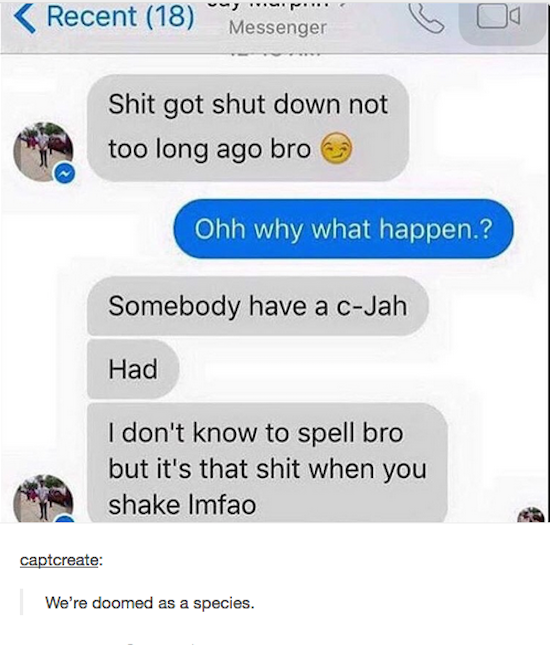Tap the Messenger badge on upper avatar
Image resolution: width=550 pixels, height=645 pixels.
pyautogui.click(x=65, y=173)
